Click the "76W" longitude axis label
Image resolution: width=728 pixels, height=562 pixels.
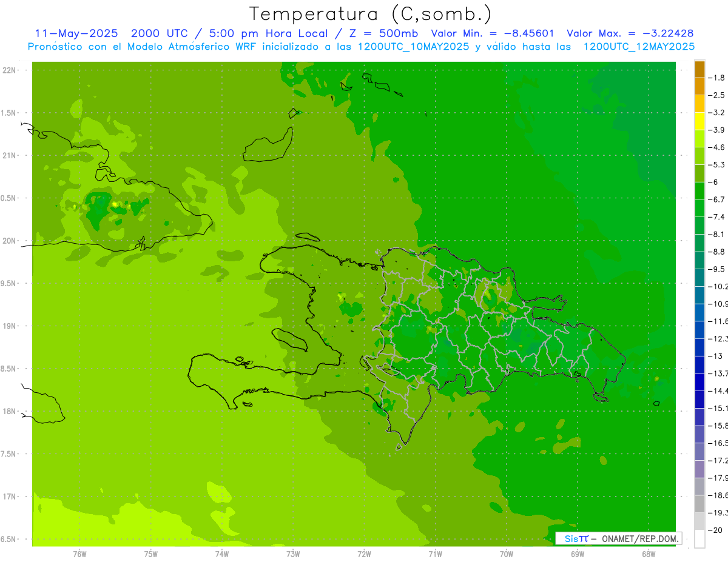point(79,554)
